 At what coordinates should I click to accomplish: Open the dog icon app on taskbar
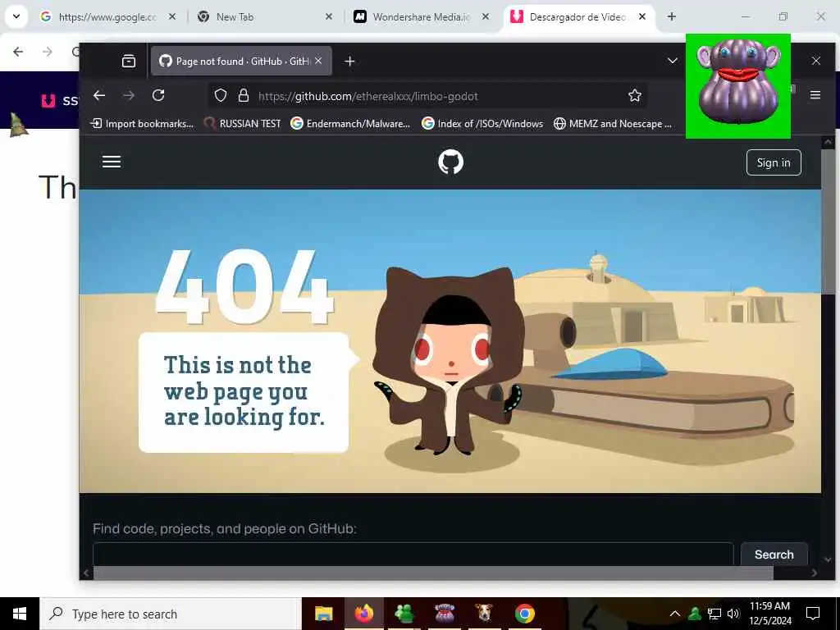tap(484, 614)
